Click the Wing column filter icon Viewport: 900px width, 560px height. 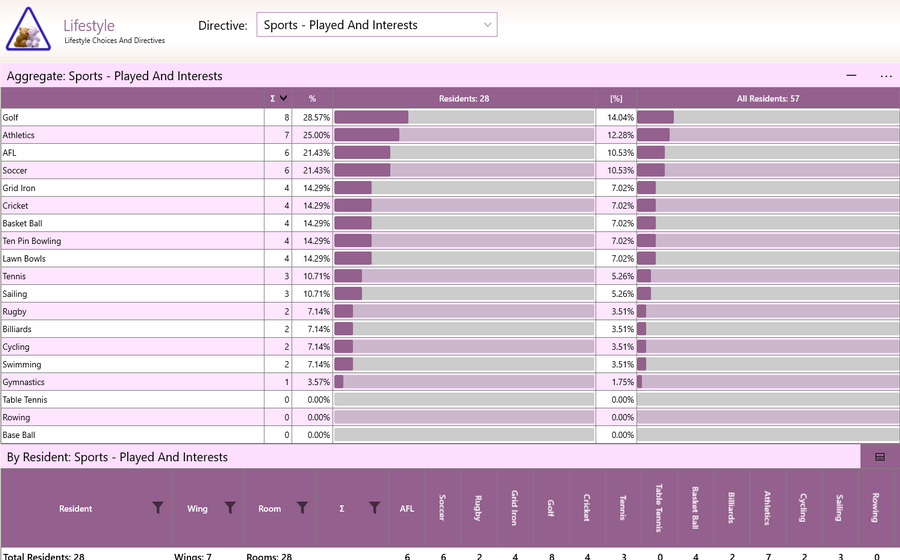pos(230,508)
